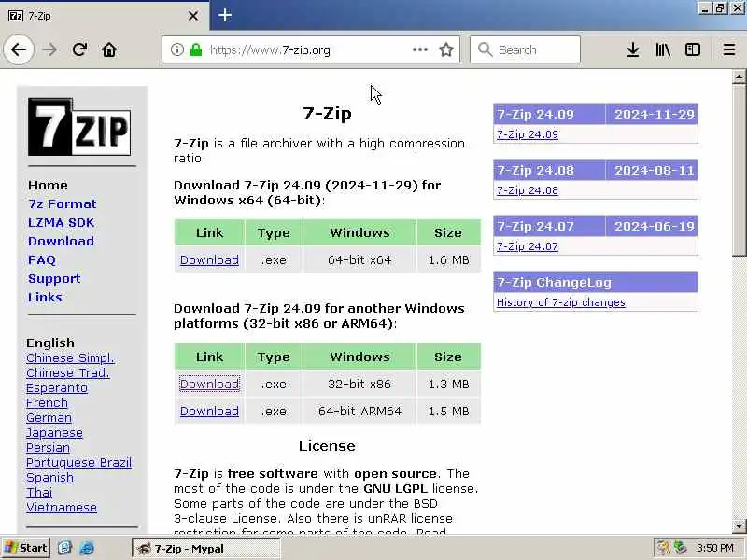Open the 7-Zip 24.09 news link
Screen dimensions: 747x560
pyautogui.click(x=528, y=134)
